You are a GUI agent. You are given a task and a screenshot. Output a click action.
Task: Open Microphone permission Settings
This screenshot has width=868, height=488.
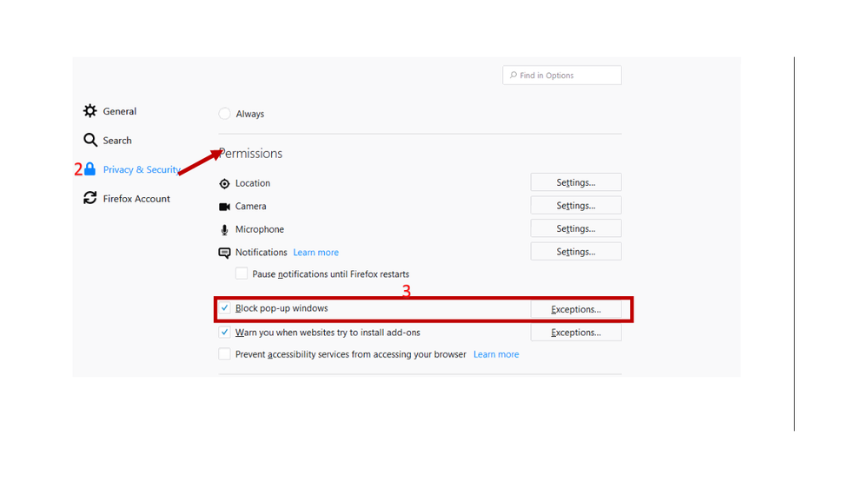(x=575, y=228)
